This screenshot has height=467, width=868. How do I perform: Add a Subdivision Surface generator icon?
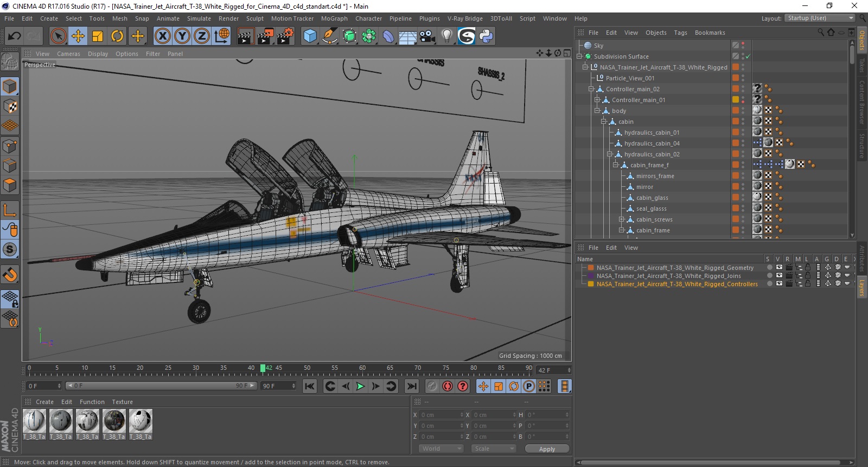point(349,36)
